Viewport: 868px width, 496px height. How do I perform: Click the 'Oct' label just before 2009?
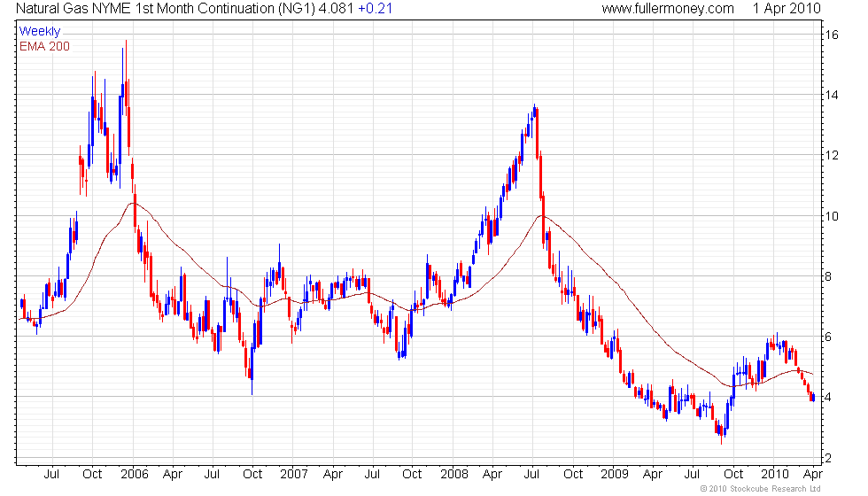pyautogui.click(x=573, y=475)
